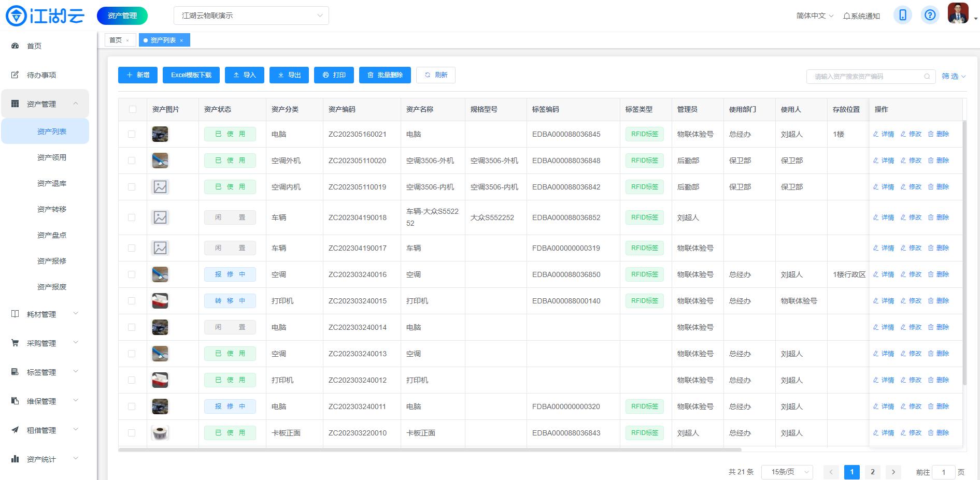Switch to the 首页 tab

(116, 40)
